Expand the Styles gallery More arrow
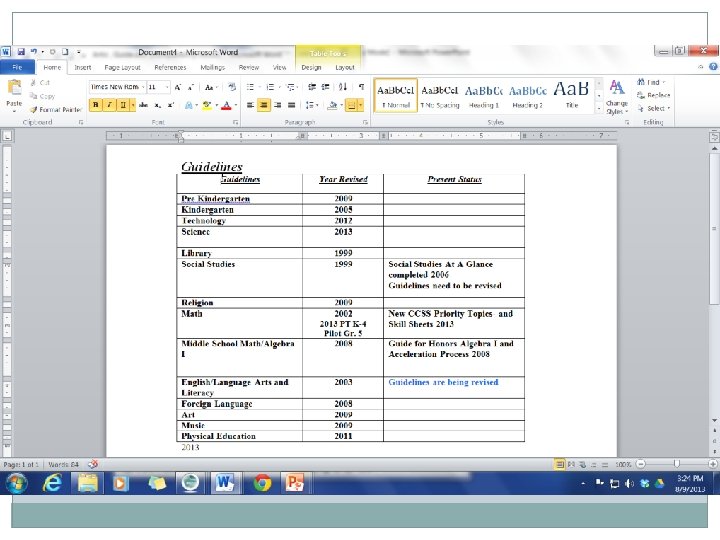The height and width of the screenshot is (540, 720). click(x=599, y=109)
